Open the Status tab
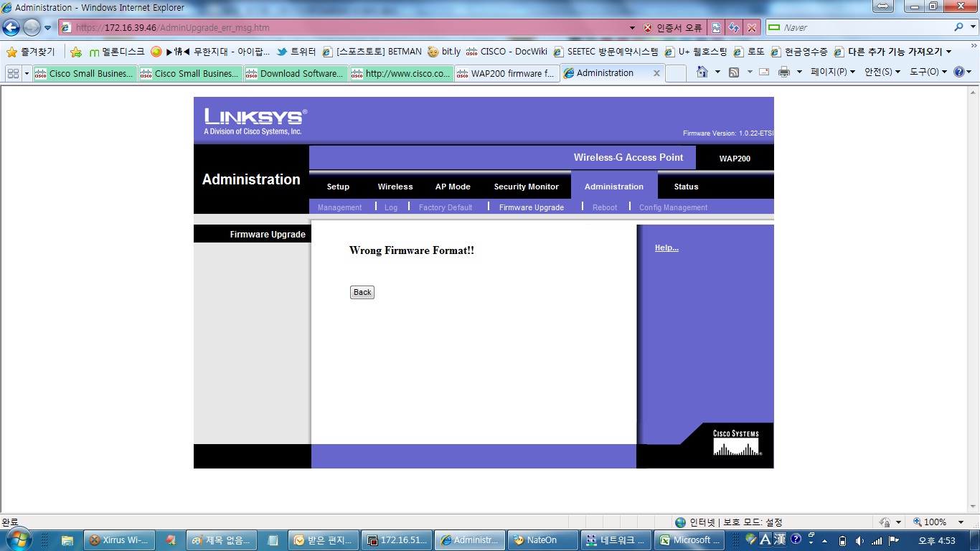 (686, 187)
